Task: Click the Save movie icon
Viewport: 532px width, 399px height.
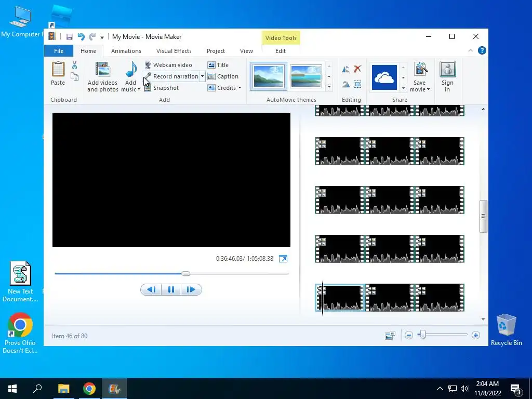Action: click(420, 69)
